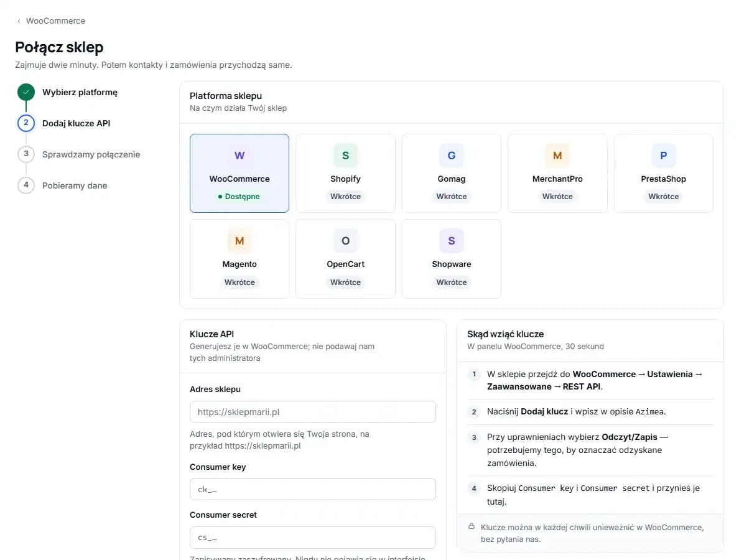Image resolution: width=739 pixels, height=560 pixels.
Task: Click the Consumer secret field label
Action: pos(223,515)
